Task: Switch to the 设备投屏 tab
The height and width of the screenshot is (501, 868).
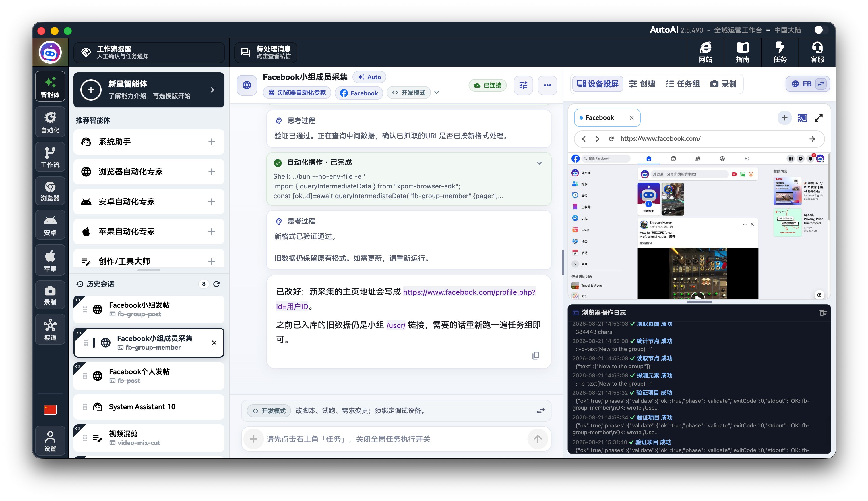Action: point(597,84)
